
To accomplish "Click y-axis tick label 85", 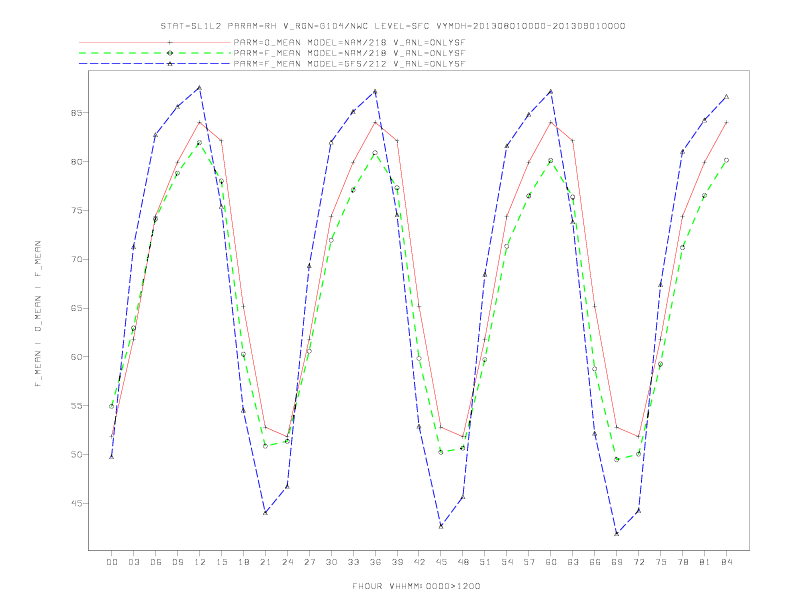I will [76, 113].
